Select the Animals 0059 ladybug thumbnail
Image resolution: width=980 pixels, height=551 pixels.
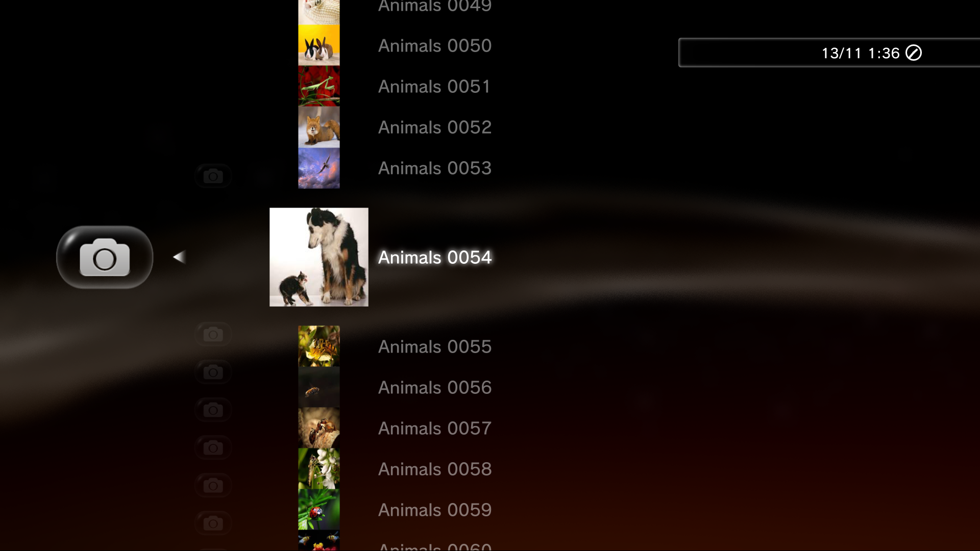319,510
